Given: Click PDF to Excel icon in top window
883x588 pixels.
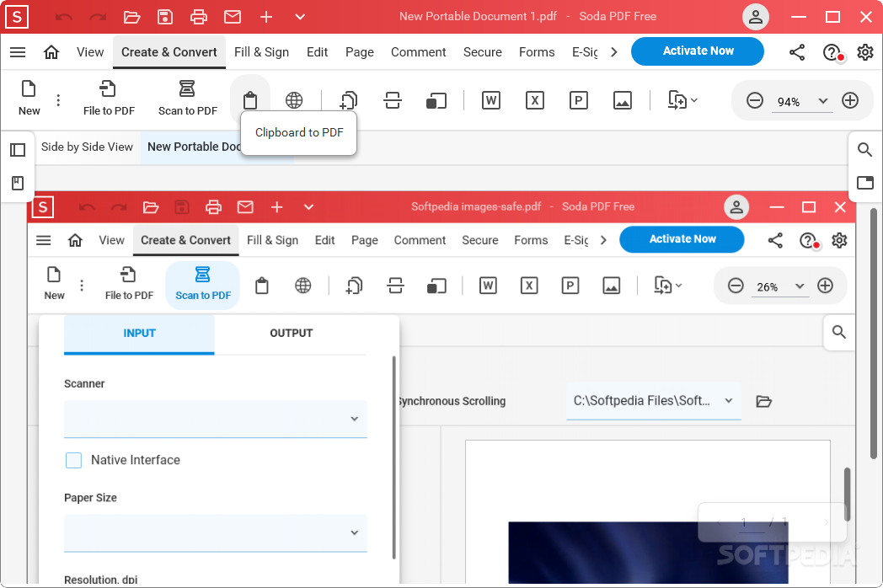Looking at the screenshot, I should [x=534, y=101].
